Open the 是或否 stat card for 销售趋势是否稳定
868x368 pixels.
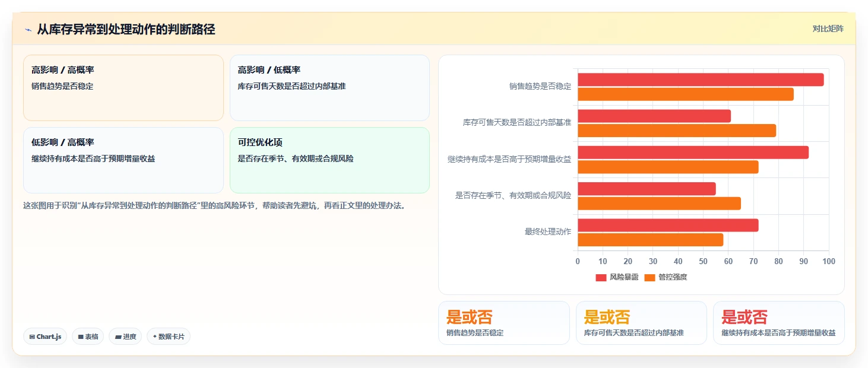504,323
